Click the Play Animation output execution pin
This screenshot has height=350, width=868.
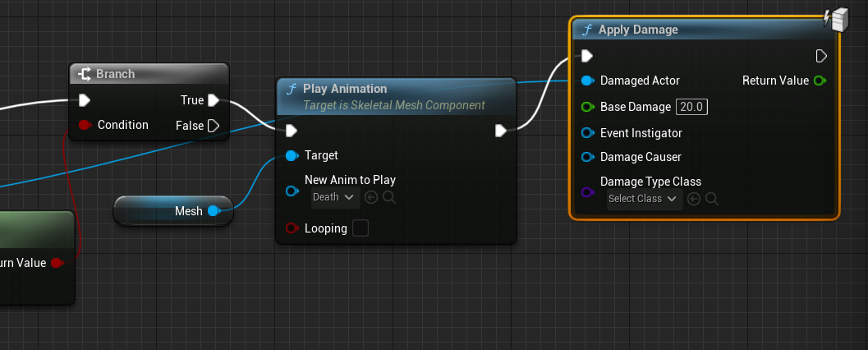tap(500, 131)
